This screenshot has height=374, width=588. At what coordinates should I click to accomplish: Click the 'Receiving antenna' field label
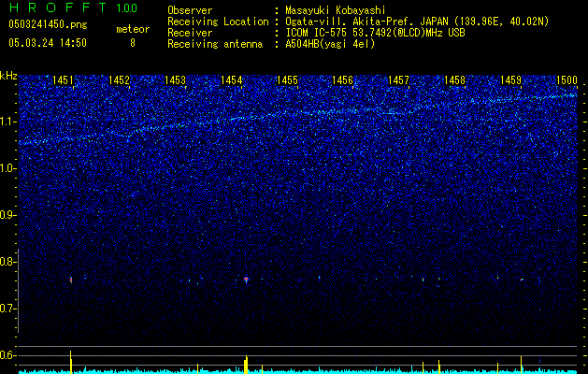point(215,44)
